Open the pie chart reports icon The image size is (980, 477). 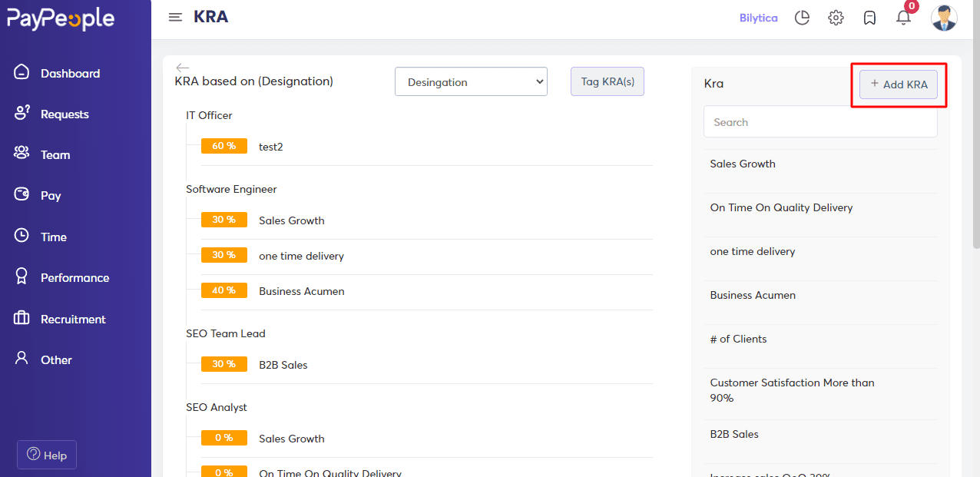point(802,18)
